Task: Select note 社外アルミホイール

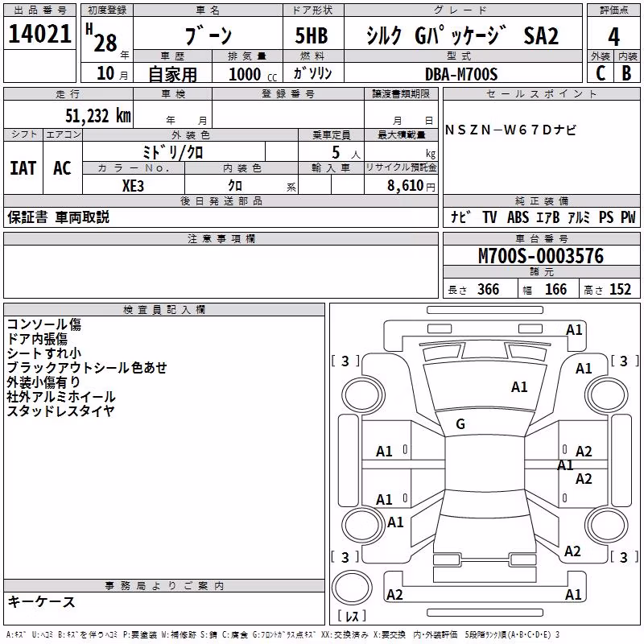Action: point(61,396)
